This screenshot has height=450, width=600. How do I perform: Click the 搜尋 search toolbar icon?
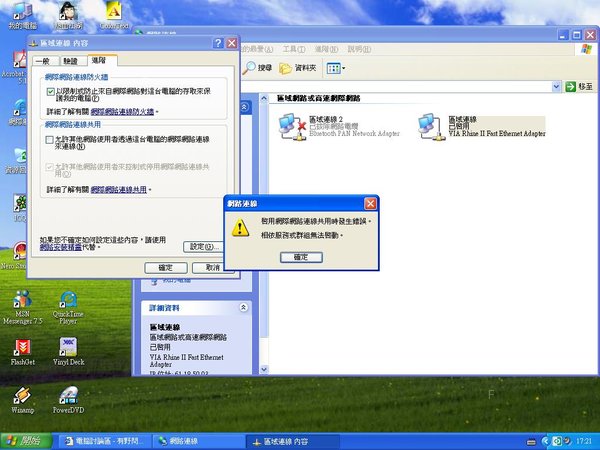[257, 68]
